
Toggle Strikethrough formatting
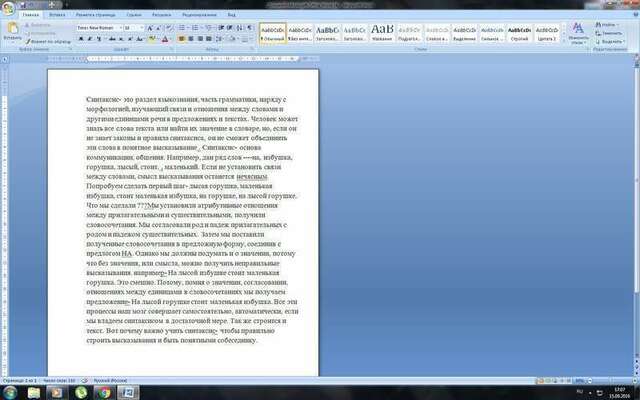point(111,39)
